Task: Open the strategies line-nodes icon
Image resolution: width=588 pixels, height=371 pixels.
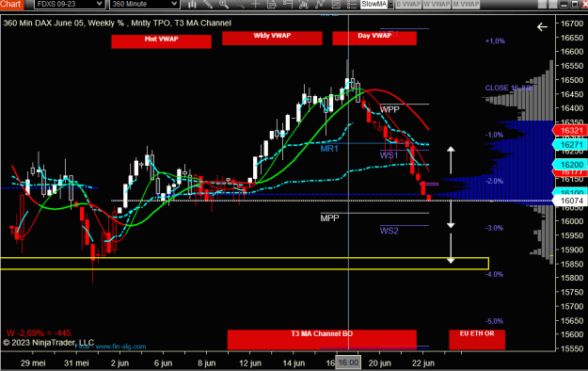Action: click(320, 4)
